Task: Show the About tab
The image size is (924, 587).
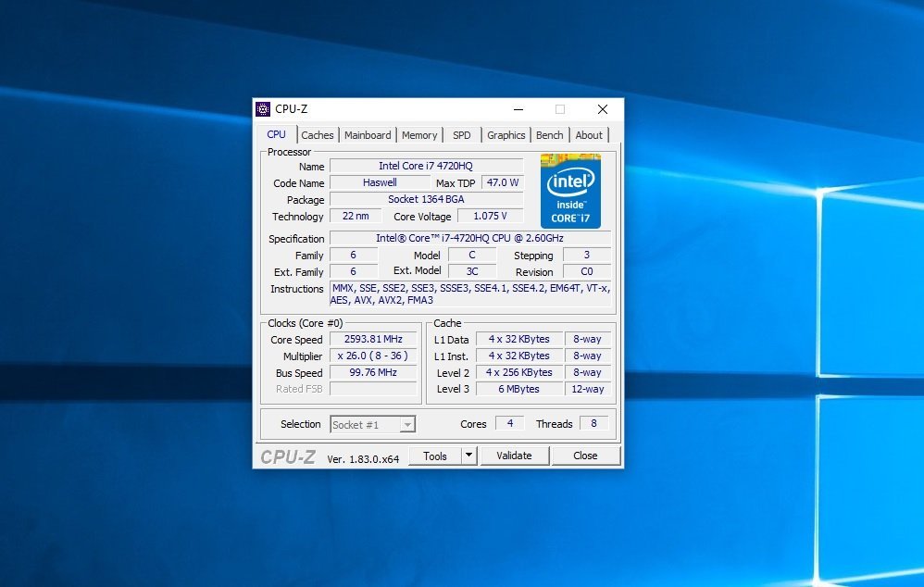Action: (x=589, y=135)
